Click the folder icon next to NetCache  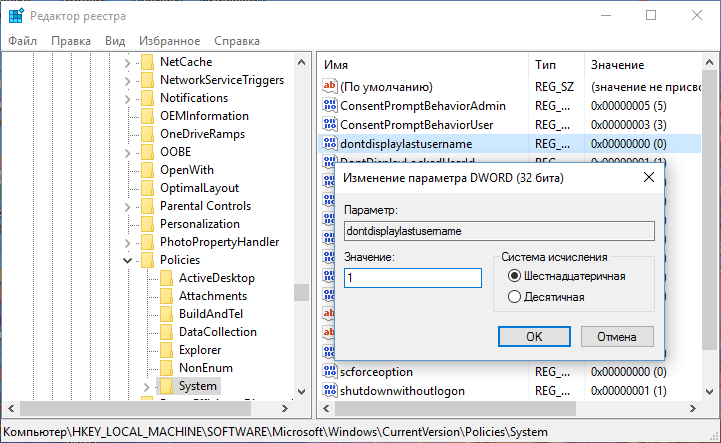[146, 62]
